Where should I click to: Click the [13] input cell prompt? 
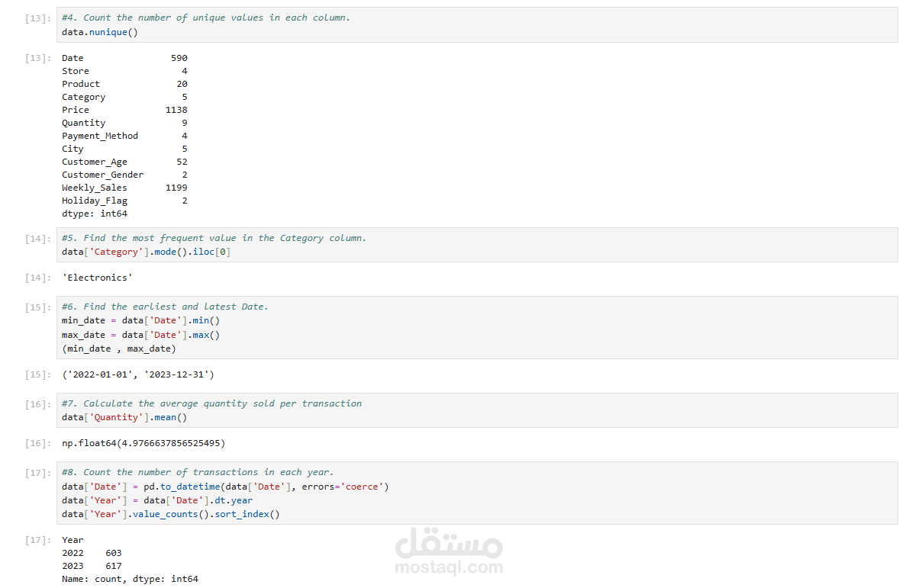[37, 18]
